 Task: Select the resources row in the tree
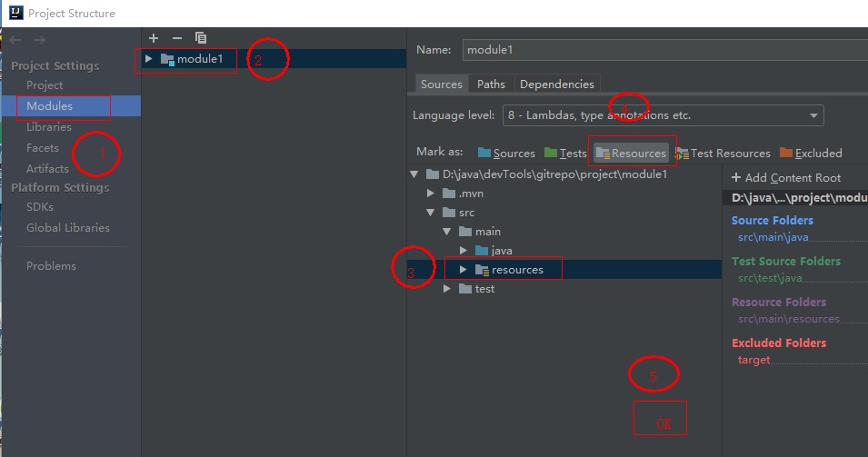coord(564,270)
